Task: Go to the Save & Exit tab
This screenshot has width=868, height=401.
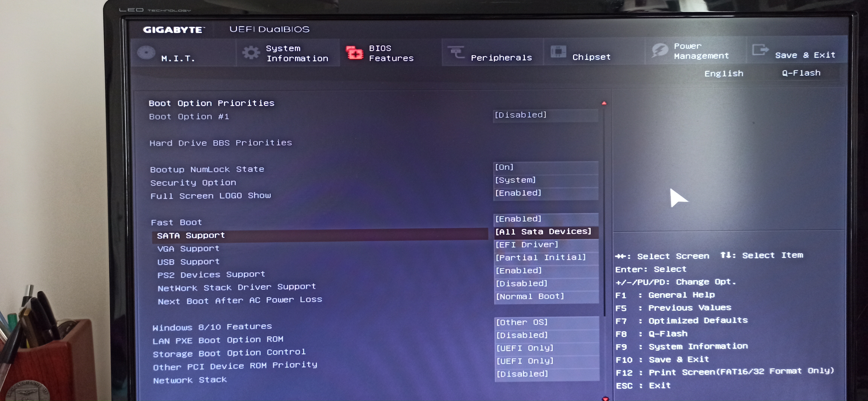Action: point(797,50)
